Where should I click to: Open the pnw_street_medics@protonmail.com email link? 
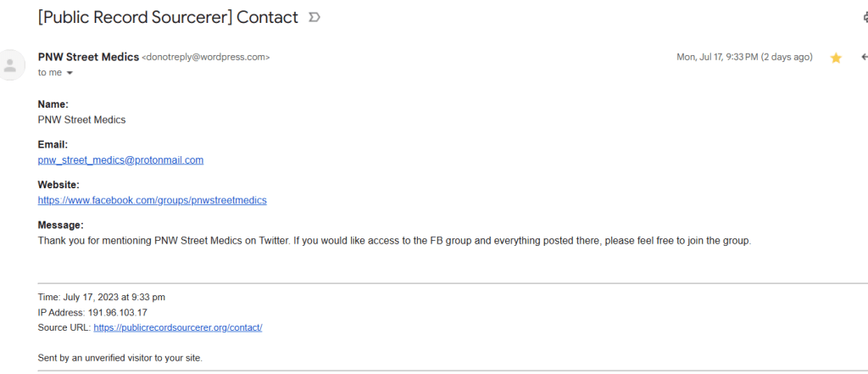click(x=120, y=159)
